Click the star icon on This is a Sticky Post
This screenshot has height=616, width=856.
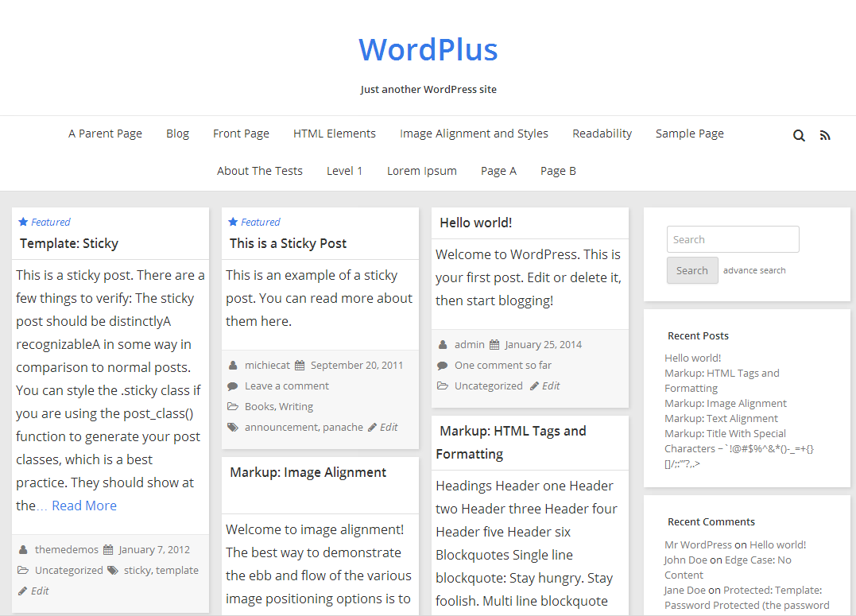point(233,222)
